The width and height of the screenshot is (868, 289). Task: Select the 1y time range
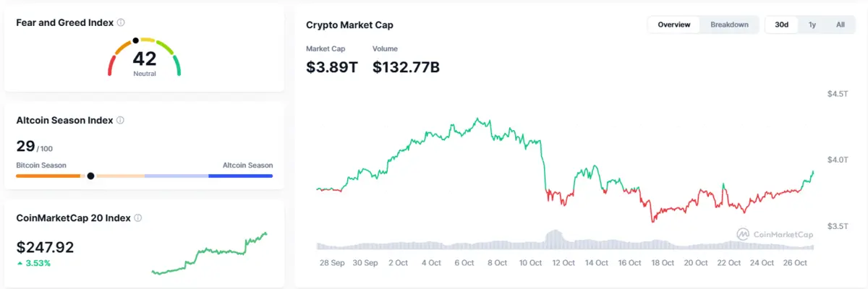[x=812, y=25]
